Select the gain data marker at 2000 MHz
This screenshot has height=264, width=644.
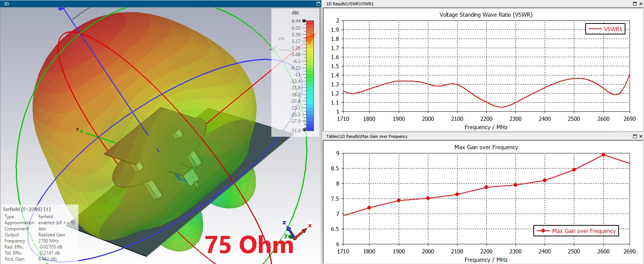[x=428, y=198]
